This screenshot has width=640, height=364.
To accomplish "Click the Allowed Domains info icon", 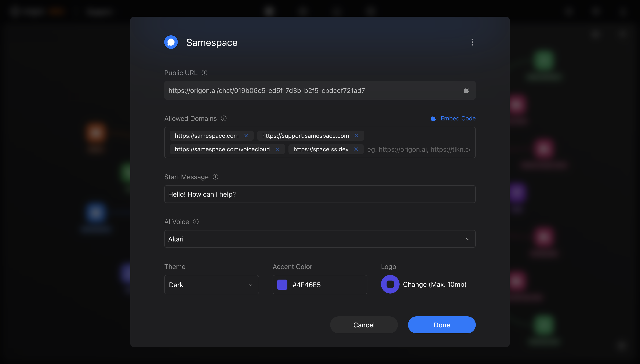I will (x=224, y=119).
